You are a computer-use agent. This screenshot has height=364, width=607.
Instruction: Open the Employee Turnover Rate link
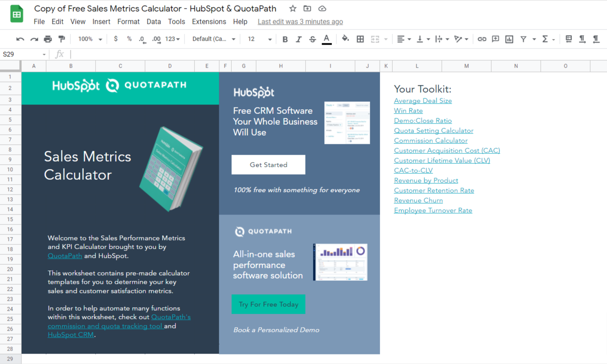pyautogui.click(x=433, y=210)
